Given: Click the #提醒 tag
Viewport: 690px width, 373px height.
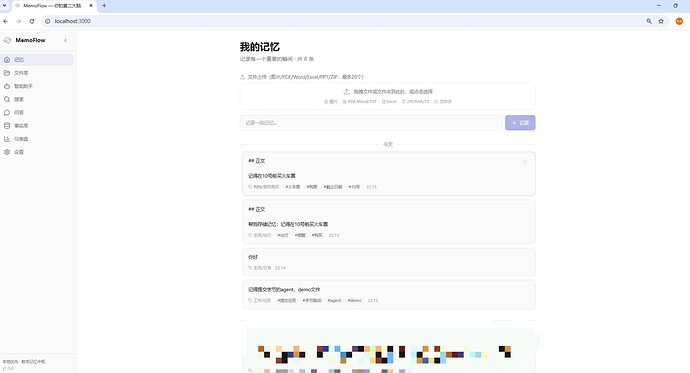Looking at the screenshot, I should [300, 235].
